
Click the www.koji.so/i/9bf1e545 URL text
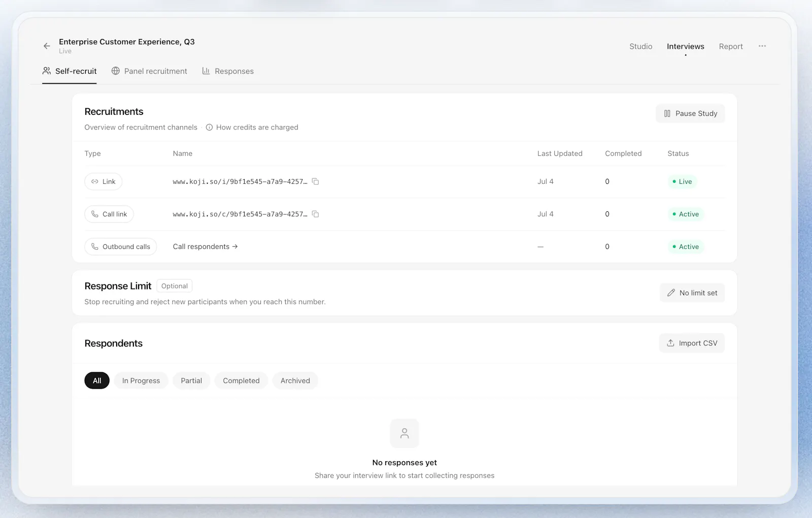tap(240, 181)
